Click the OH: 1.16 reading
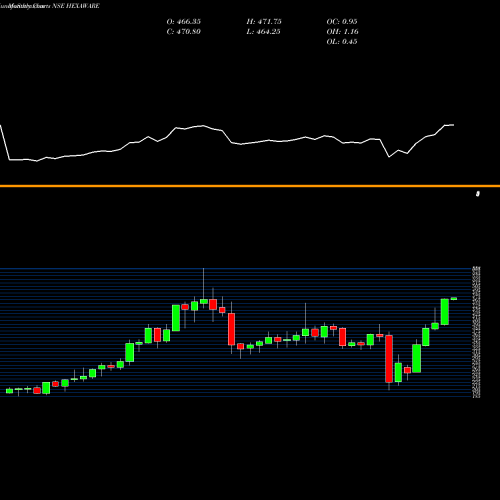Screen dimensions: 500x500 (342, 32)
